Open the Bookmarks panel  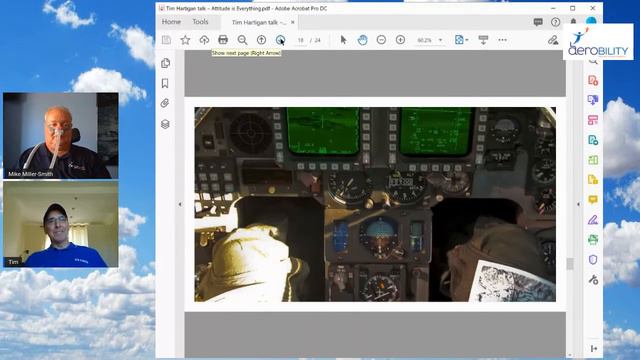[165, 83]
